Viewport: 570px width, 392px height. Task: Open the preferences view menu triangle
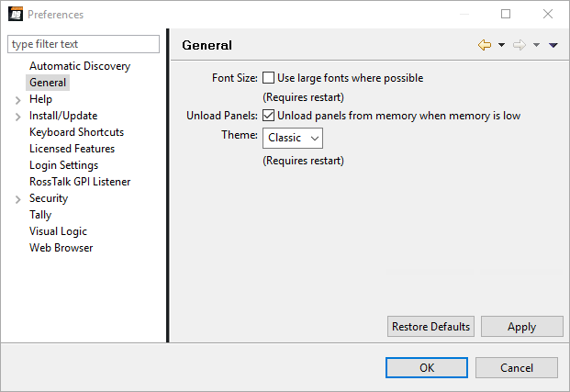pos(553,45)
